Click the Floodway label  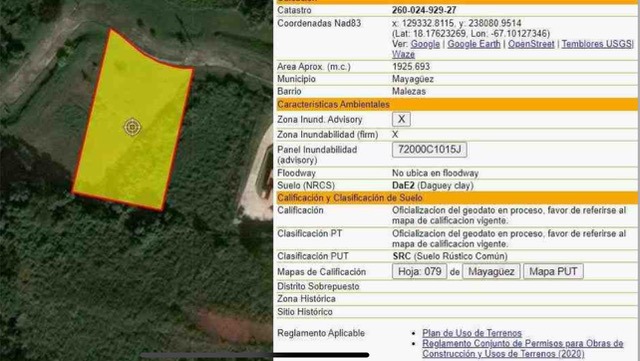click(x=296, y=173)
